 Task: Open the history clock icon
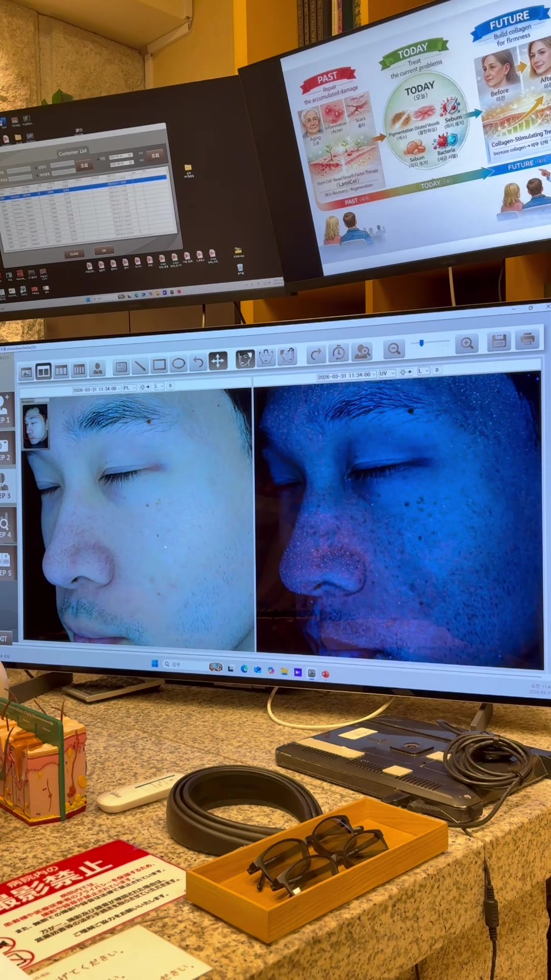[338, 353]
